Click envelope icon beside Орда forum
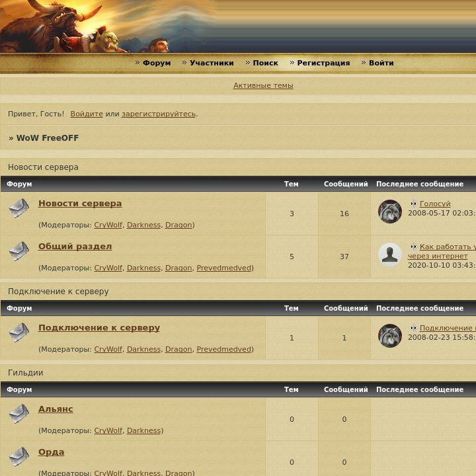 [x=19, y=457]
